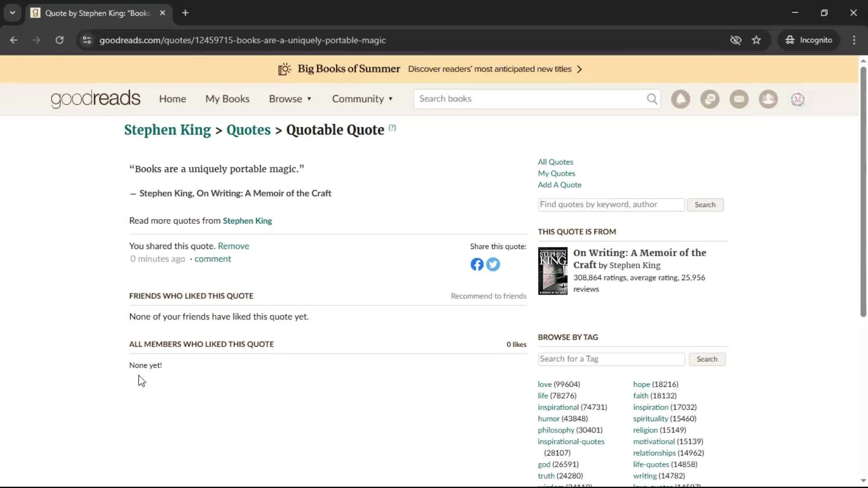The width and height of the screenshot is (868, 488).
Task: Bookmark this page with the star icon
Action: coord(756,40)
